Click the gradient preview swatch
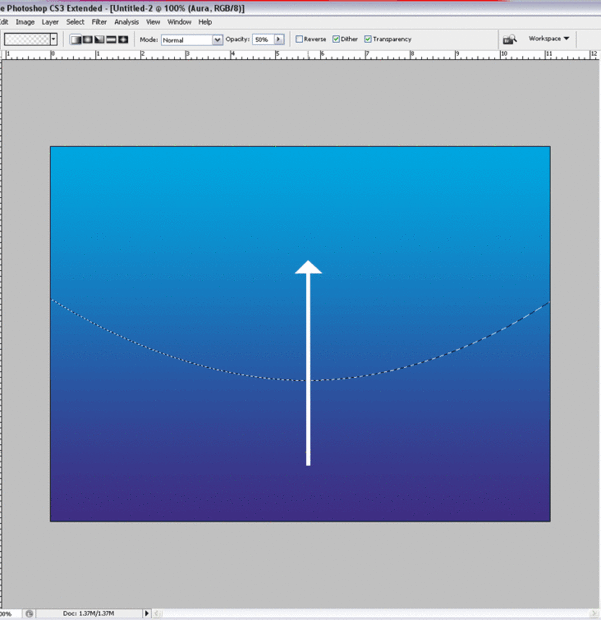This screenshot has height=620, width=601. point(27,39)
